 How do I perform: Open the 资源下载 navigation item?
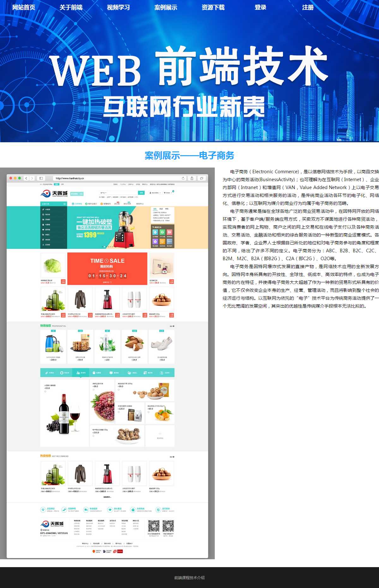point(213,7)
